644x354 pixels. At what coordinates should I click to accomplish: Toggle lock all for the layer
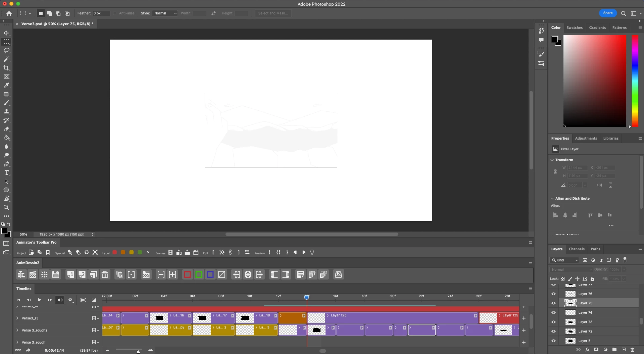(x=592, y=279)
